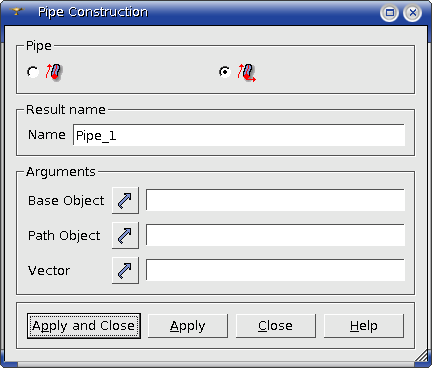
Task: Focus the Vector text field
Action: (x=275, y=270)
